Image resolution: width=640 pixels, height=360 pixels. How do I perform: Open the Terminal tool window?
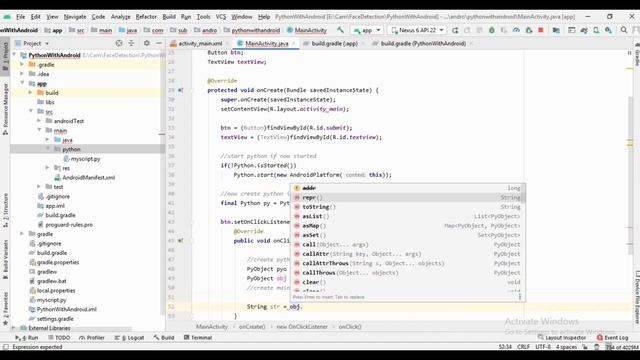[198, 338]
